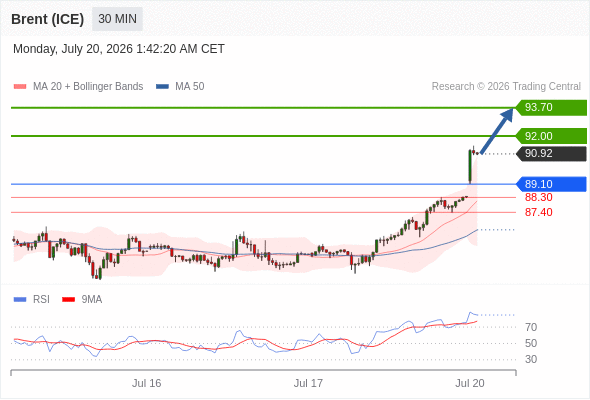Click the Research © 2026 Trading Central credit
Screen dimensions: 590x400
pyautogui.click(x=506, y=87)
